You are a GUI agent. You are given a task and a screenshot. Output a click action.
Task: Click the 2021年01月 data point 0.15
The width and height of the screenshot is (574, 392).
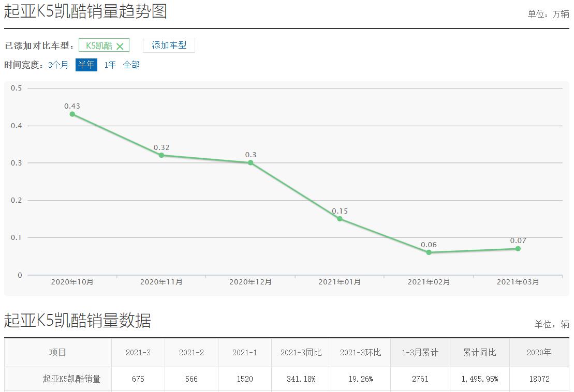[x=340, y=219]
